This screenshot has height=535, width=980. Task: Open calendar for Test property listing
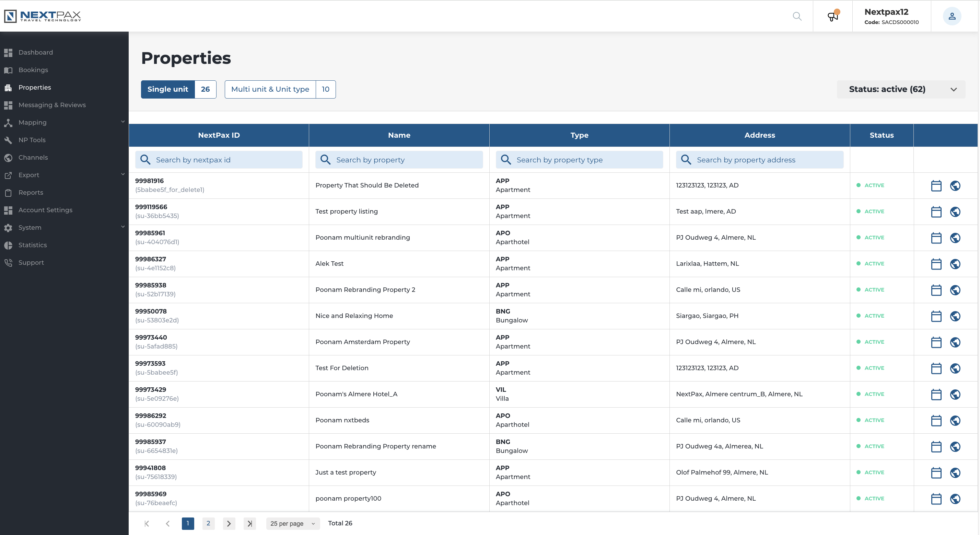click(936, 212)
